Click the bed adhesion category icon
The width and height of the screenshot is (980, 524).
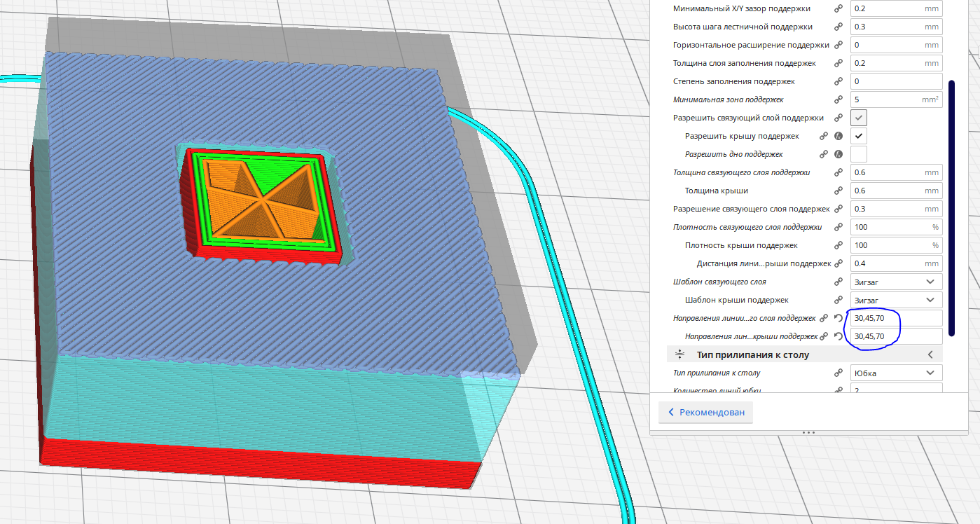(679, 354)
